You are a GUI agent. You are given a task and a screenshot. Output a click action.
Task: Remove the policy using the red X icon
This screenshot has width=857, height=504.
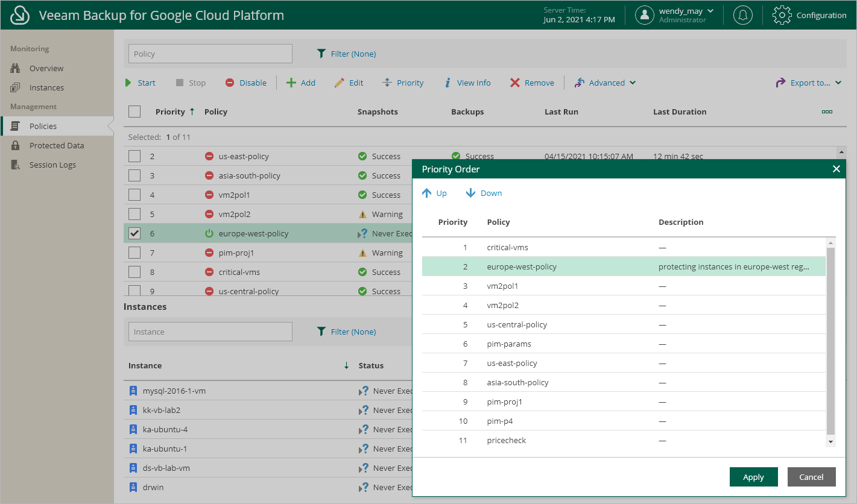(515, 83)
